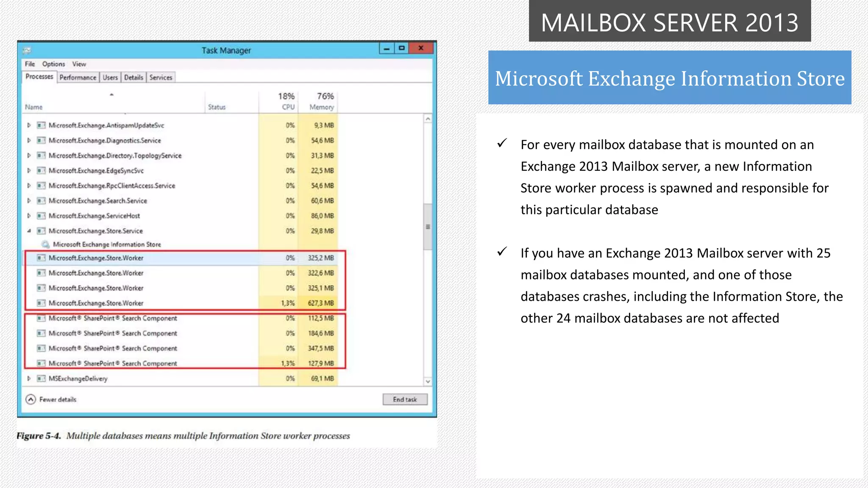
Task: Expand Microsoft.Exchange.Directory.TopologyService process
Action: (29, 155)
